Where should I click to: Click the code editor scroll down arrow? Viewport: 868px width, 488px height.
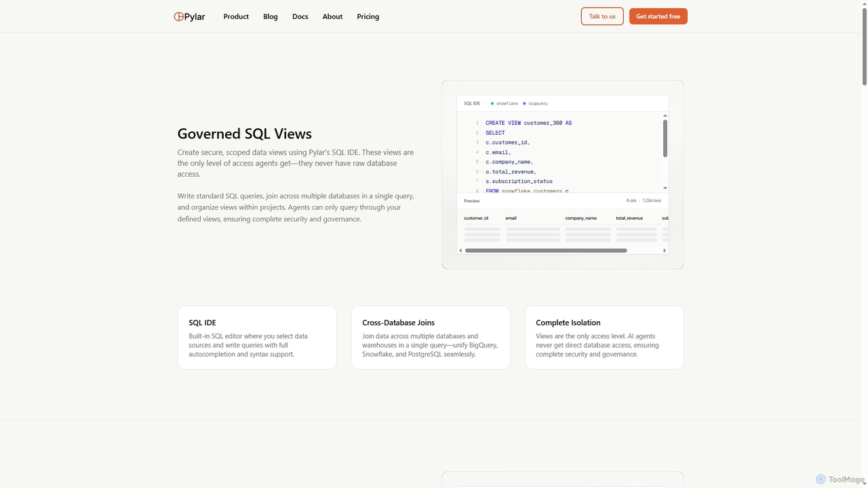tap(665, 188)
